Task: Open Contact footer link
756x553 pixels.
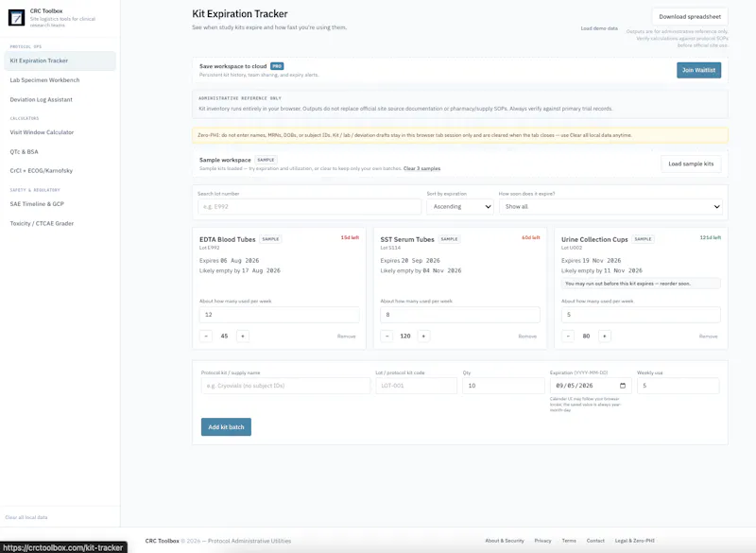Action: [x=595, y=541]
